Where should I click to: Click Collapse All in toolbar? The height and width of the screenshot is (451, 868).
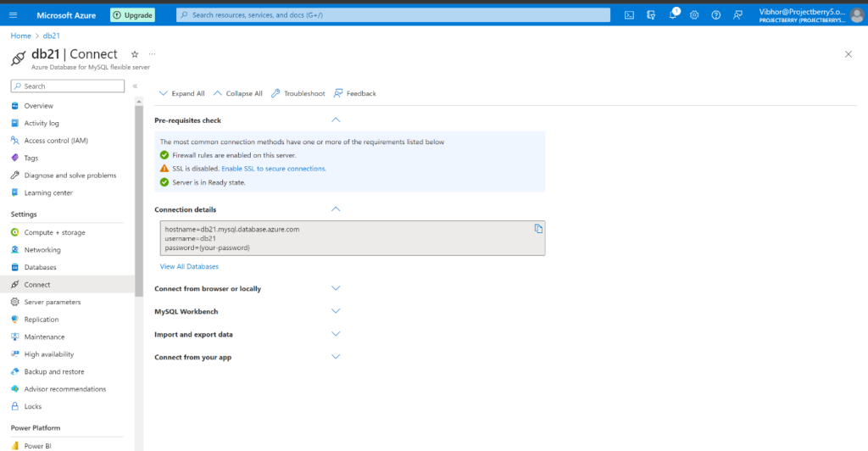point(237,93)
